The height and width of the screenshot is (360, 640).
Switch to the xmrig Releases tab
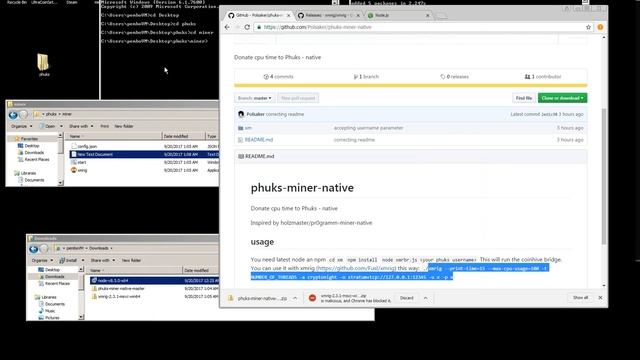329,16
